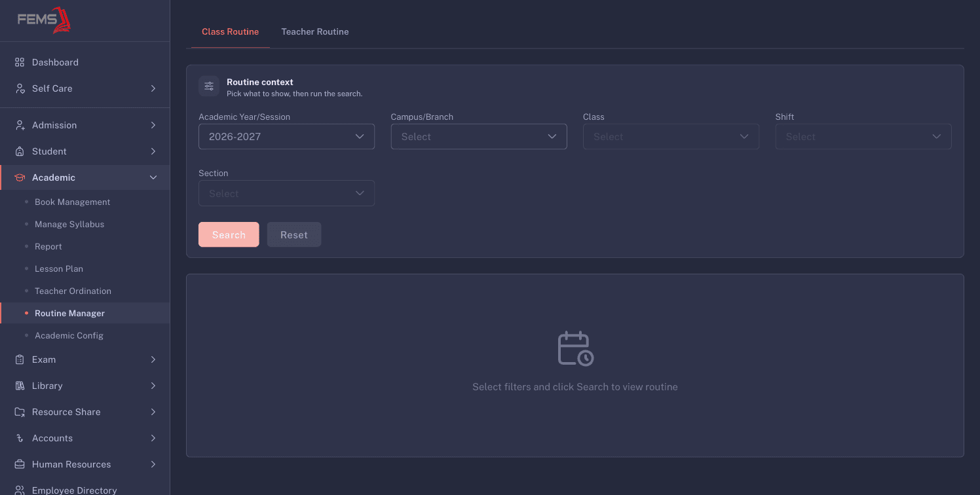Image resolution: width=980 pixels, height=495 pixels.
Task: Select Routine Manager in the sidebar
Action: (85, 313)
